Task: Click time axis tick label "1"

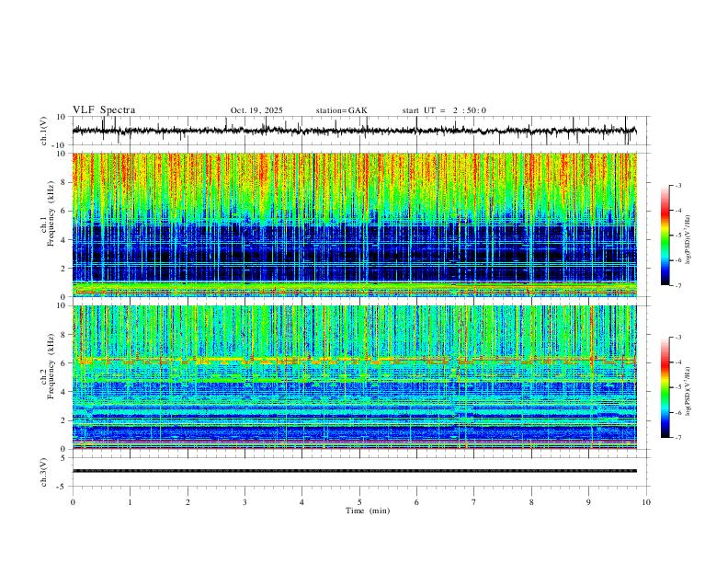Action: tap(130, 502)
